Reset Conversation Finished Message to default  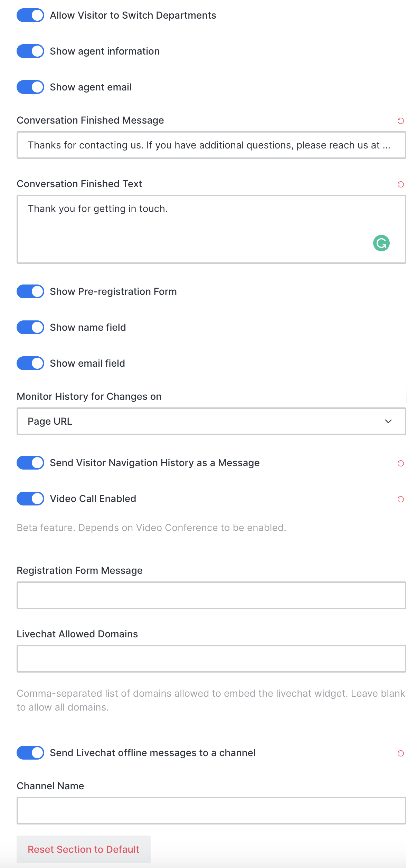(400, 120)
